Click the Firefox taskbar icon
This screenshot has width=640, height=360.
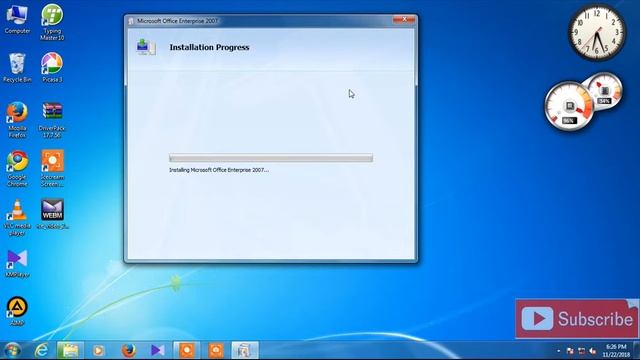pos(129,350)
